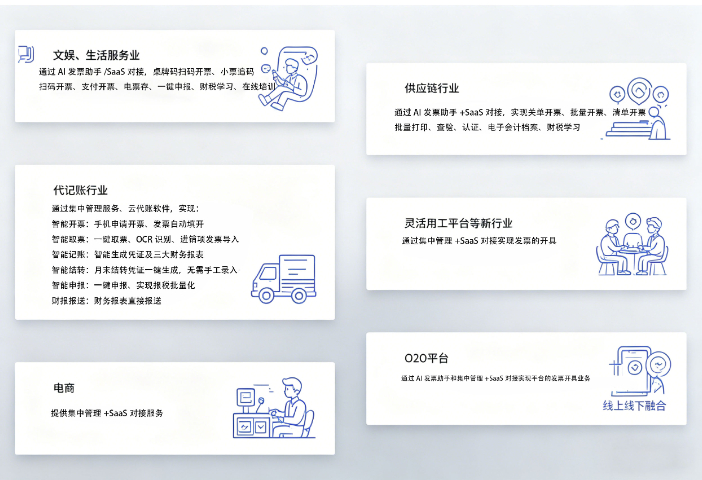Image resolution: width=702 pixels, height=480 pixels.
Task: Open the 代记账行业 heading
Action: (81, 190)
